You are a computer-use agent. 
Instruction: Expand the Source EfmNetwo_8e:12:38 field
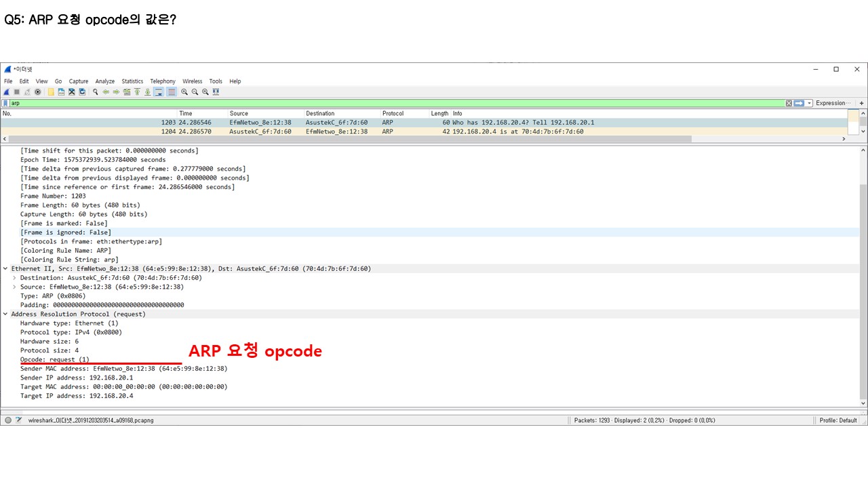click(x=14, y=287)
